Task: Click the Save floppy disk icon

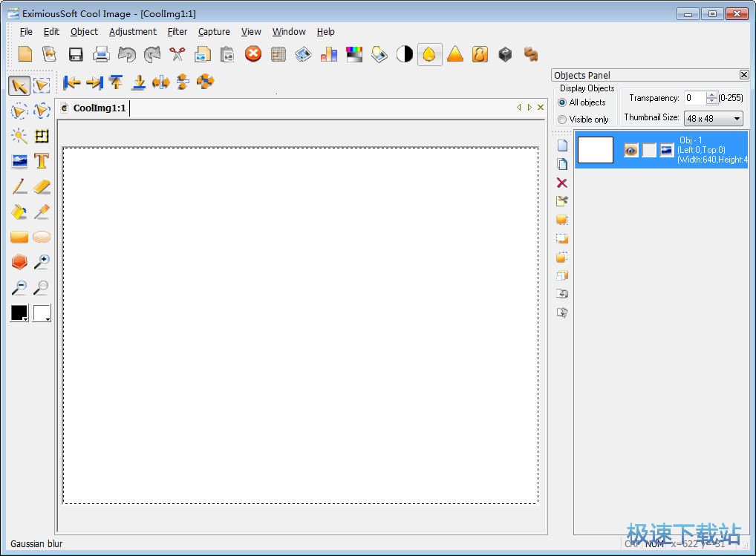Action: (x=76, y=54)
